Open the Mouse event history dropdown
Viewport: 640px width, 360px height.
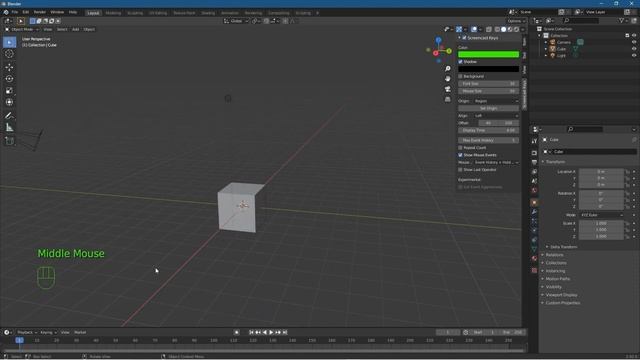(496, 162)
